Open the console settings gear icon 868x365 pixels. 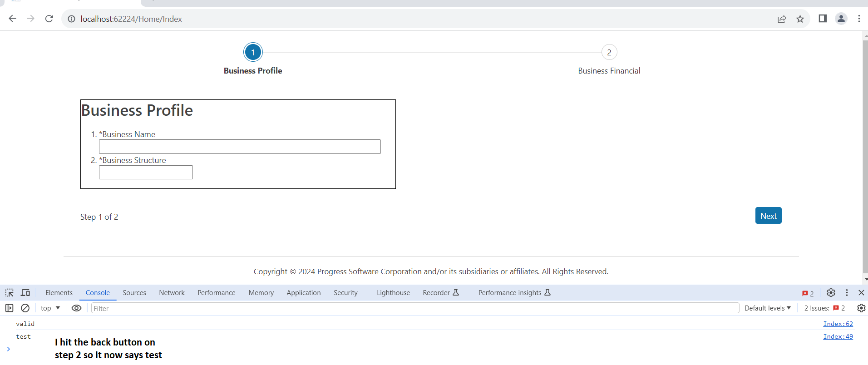861,308
